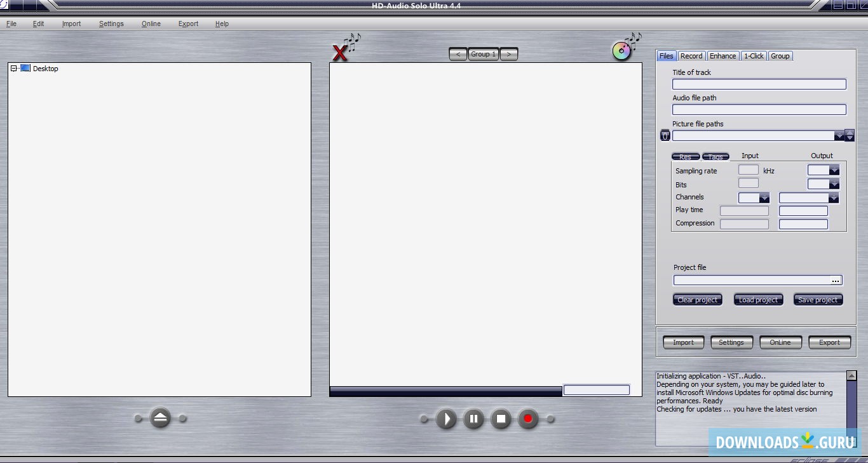This screenshot has height=463, width=868.
Task: Switch to the Enhance tab
Action: coord(723,56)
